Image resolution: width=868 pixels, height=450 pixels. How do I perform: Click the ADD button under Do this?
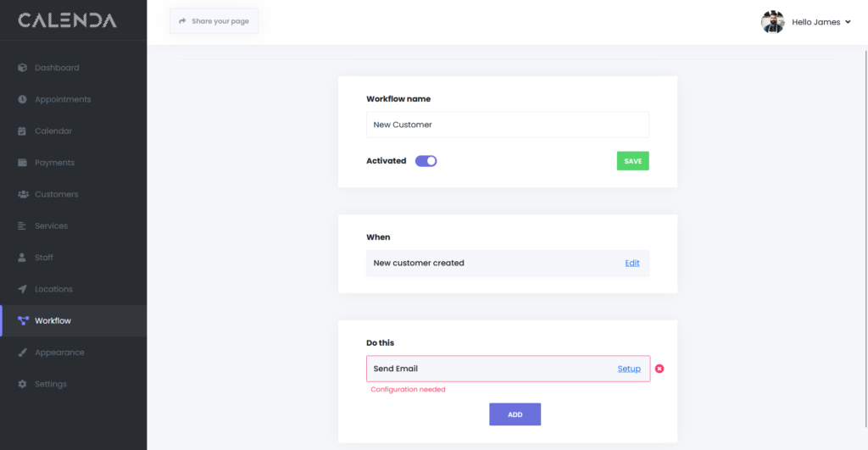(x=515, y=414)
